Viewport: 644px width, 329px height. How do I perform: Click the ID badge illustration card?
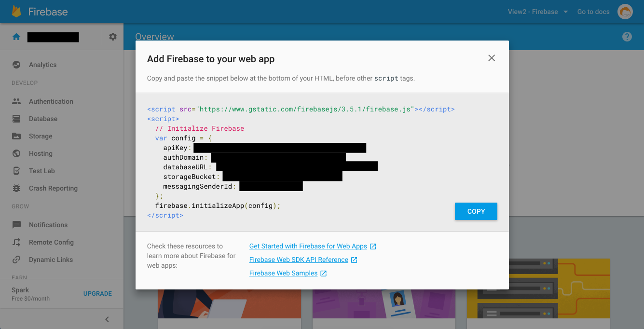tap(384, 304)
